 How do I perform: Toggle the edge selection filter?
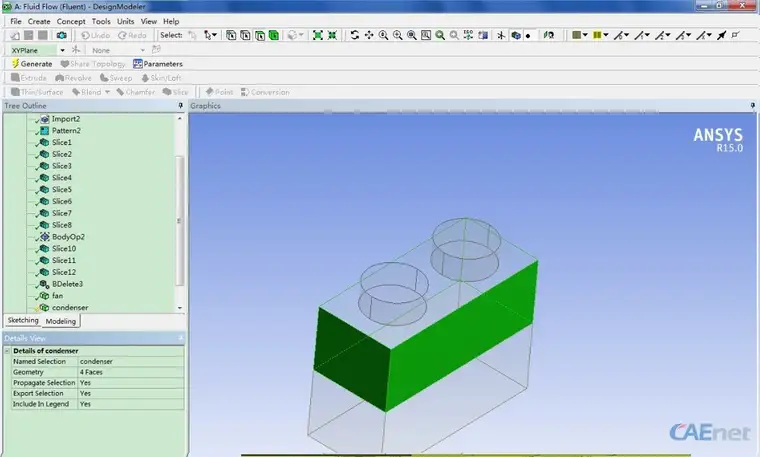245,35
